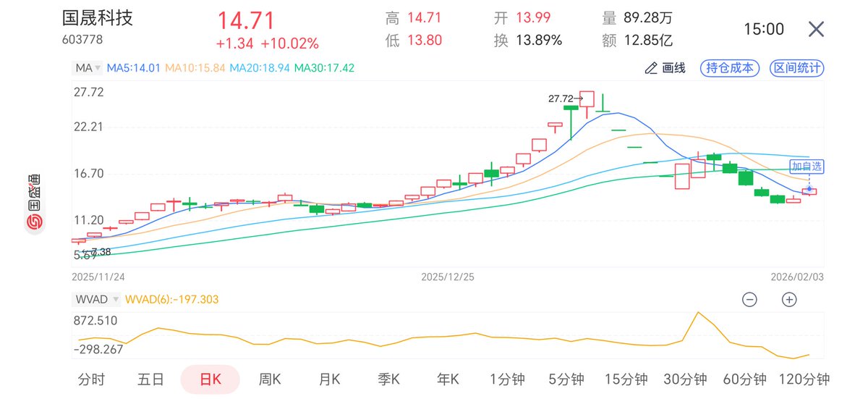Click the 2026/02/03 end date label

tap(796, 277)
